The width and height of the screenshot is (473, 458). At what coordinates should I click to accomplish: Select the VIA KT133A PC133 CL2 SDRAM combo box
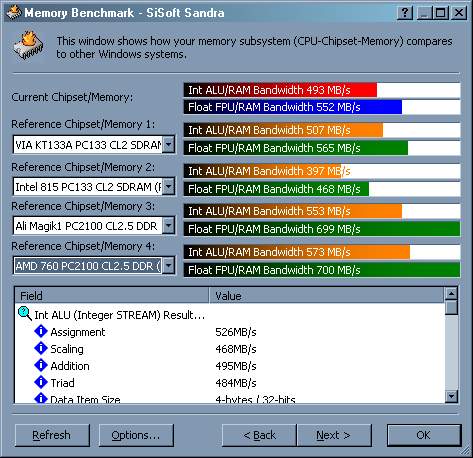click(94, 145)
